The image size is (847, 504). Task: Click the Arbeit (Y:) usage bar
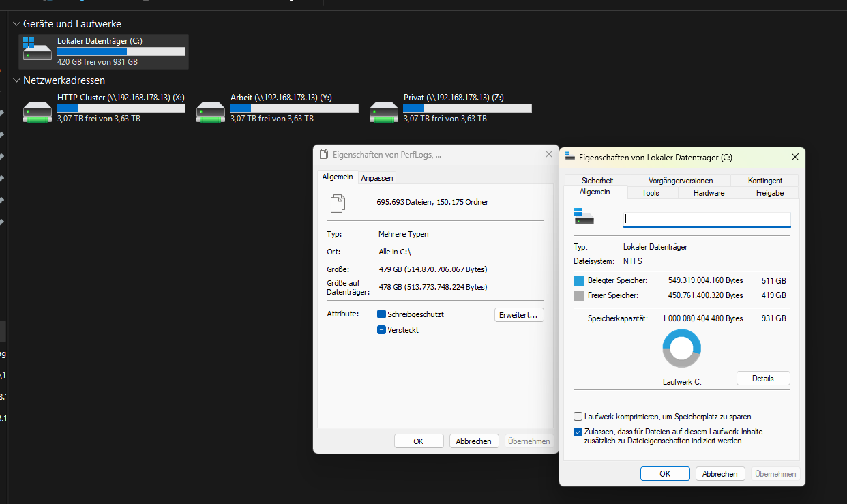click(295, 108)
